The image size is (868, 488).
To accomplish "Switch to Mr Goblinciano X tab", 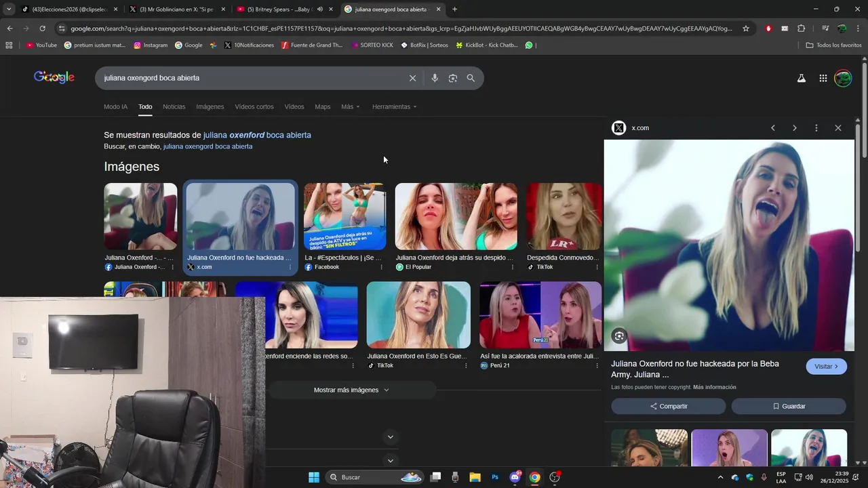I will tap(176, 9).
